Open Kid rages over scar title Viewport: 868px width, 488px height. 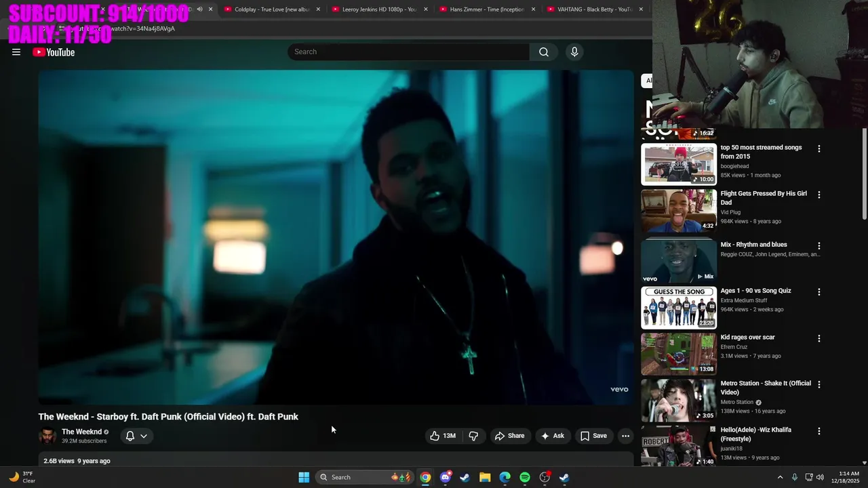[x=747, y=337]
